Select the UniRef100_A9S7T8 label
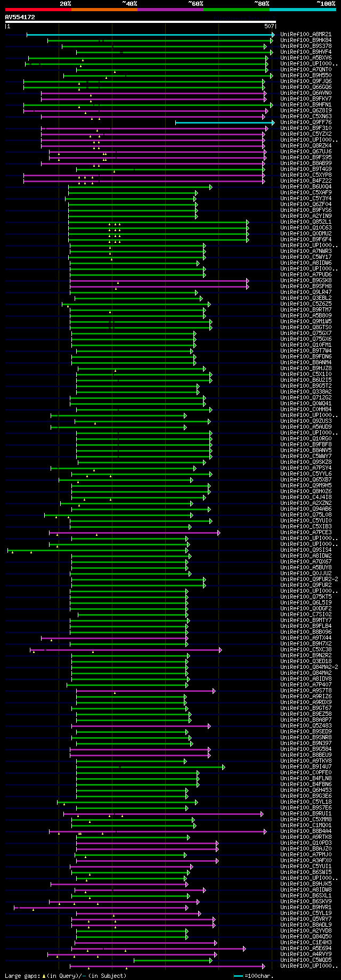The width and height of the screenshot is (341, 980). (x=306, y=691)
